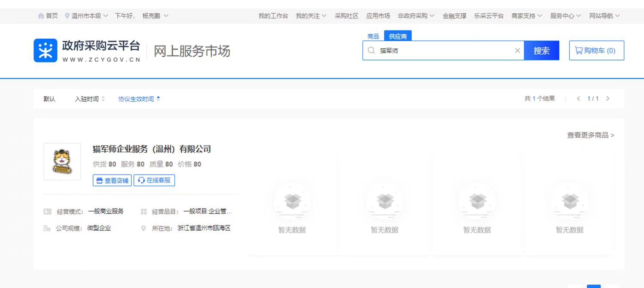Viewport: 644px width, 288px height.
Task: Open 我的工作台 in the top menu
Action: 273,16
